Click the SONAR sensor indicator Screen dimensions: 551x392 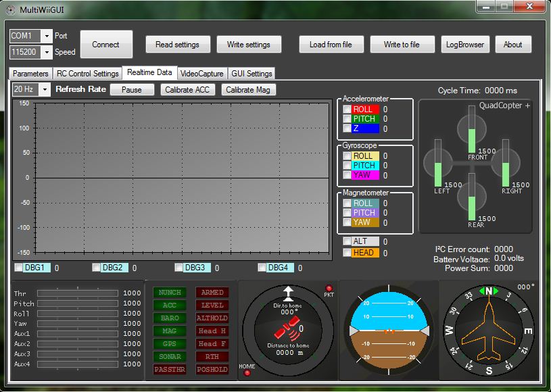point(170,357)
